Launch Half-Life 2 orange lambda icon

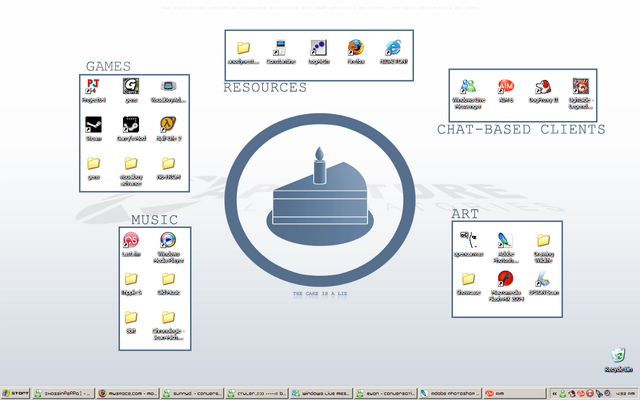pyautogui.click(x=168, y=124)
